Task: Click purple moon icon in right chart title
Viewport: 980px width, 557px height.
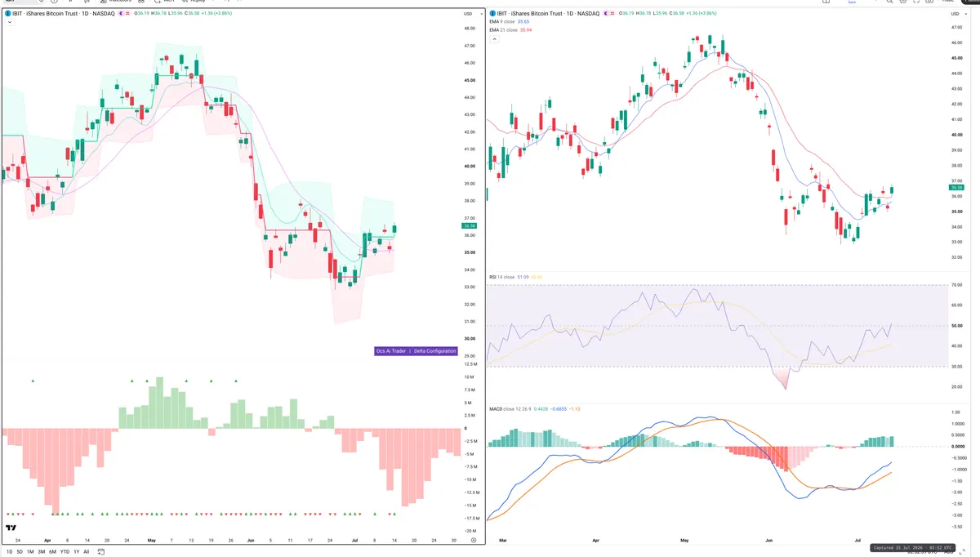Action: pyautogui.click(x=605, y=14)
